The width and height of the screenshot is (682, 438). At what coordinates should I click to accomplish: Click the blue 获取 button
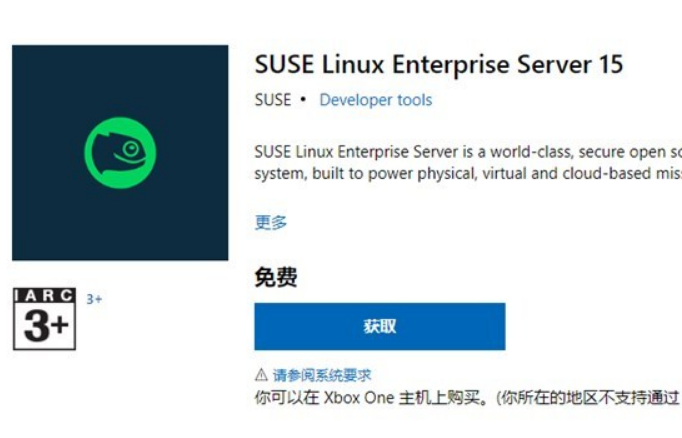pyautogui.click(x=380, y=326)
